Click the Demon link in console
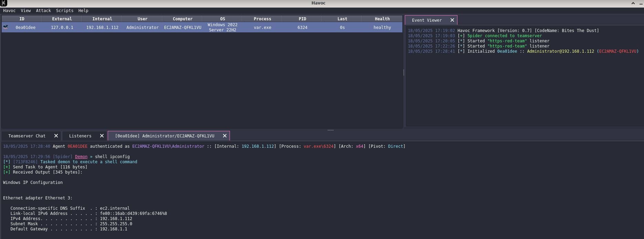 pos(81,157)
